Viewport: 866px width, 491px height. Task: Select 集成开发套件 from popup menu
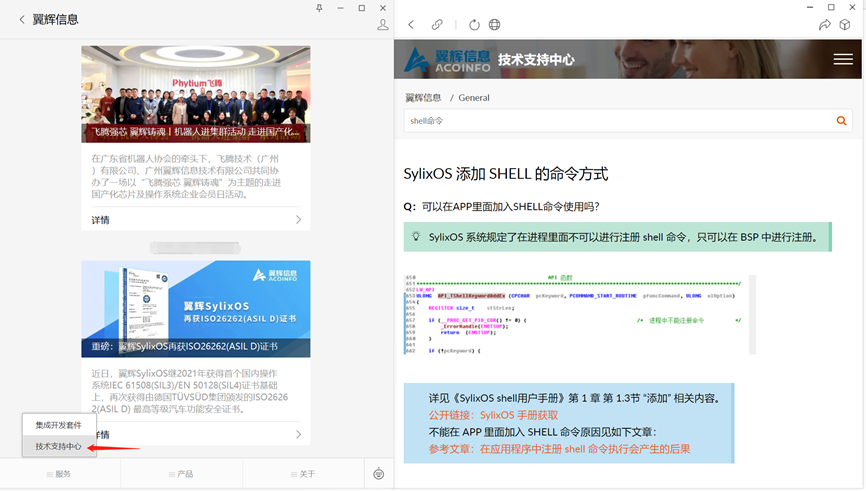coord(58,426)
